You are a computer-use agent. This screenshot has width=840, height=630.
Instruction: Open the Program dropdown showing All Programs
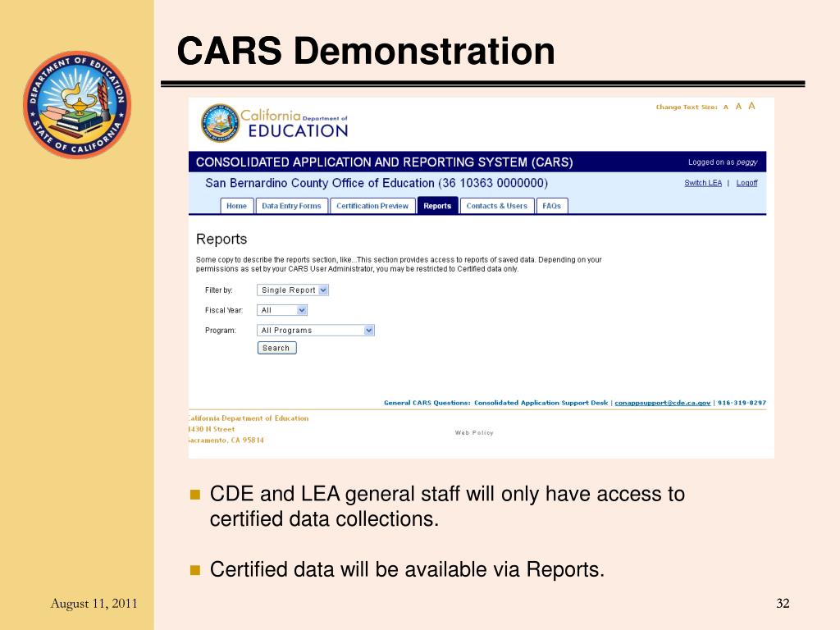(316, 331)
